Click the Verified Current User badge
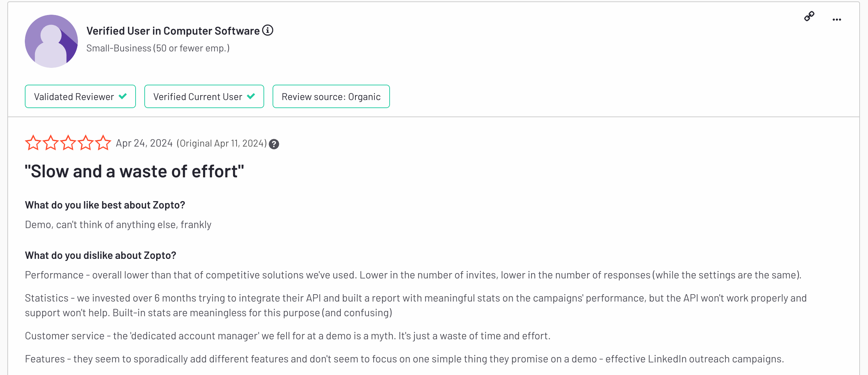Screen dimensions: 868x375 (x=204, y=97)
